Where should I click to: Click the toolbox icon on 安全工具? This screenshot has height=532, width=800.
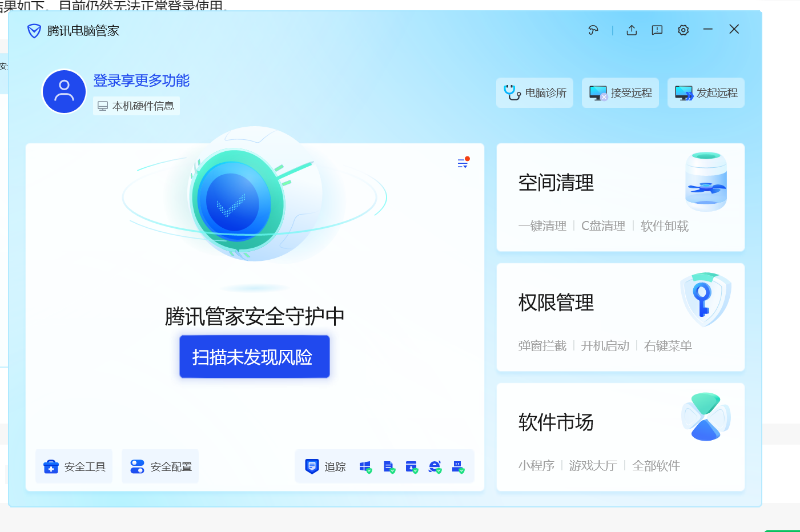pyautogui.click(x=51, y=466)
